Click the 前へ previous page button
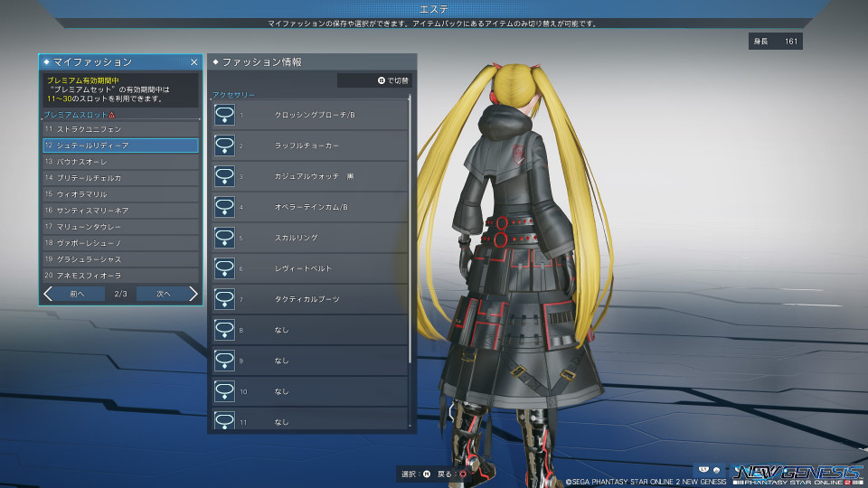The image size is (868, 488). coord(77,294)
